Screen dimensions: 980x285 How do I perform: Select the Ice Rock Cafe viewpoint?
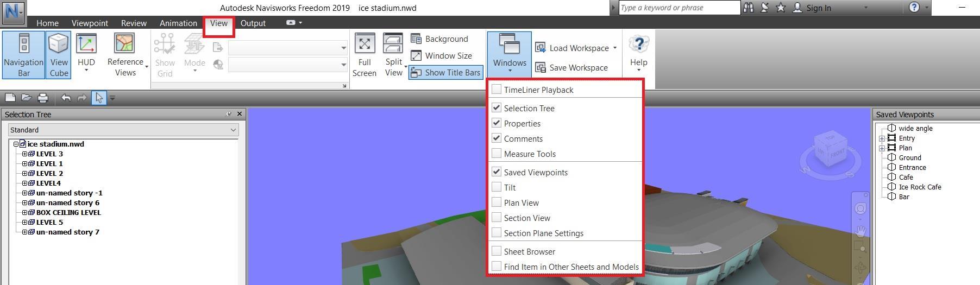coord(920,187)
